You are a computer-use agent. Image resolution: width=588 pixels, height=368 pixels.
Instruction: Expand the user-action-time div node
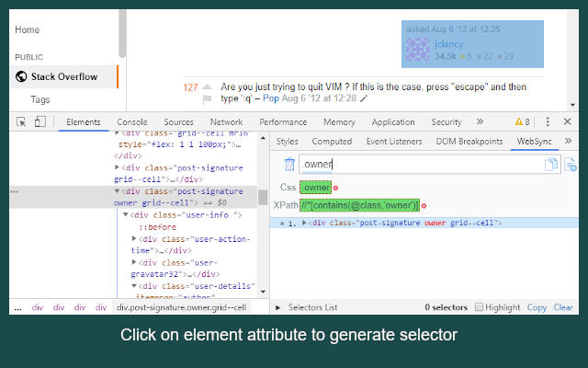tap(134, 239)
